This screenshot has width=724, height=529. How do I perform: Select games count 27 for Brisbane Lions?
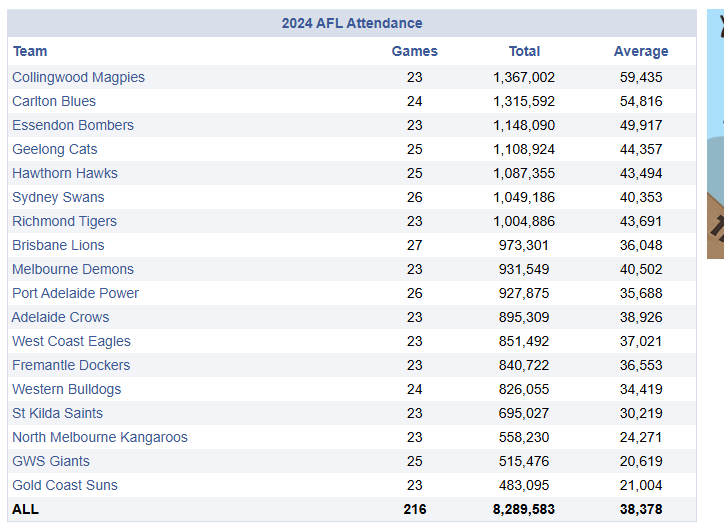(415, 245)
